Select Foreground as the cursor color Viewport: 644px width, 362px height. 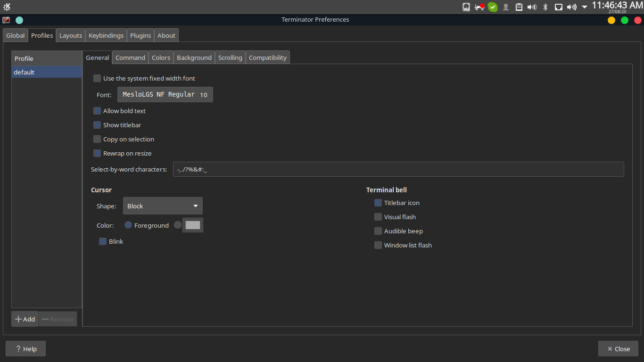point(128,225)
